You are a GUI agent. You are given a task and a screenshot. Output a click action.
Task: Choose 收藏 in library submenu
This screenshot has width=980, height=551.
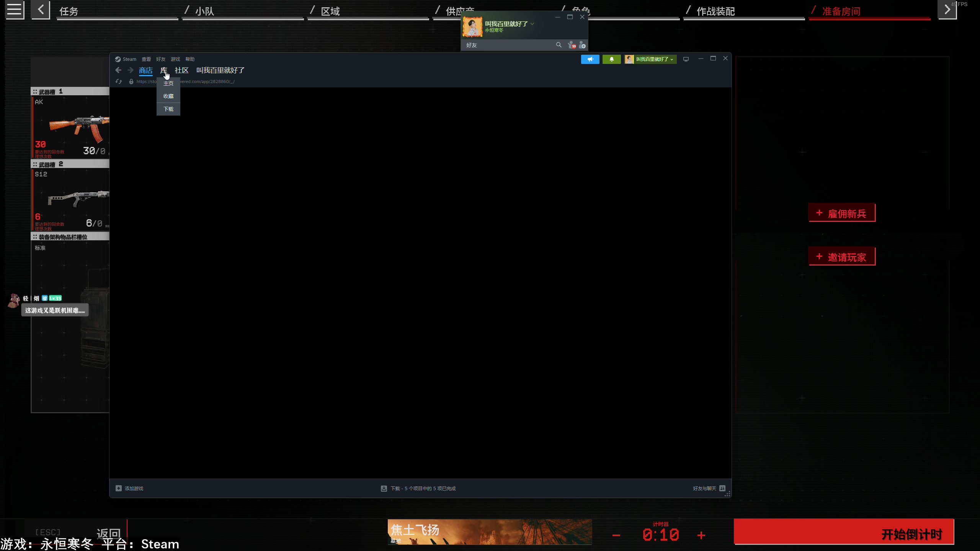(168, 96)
